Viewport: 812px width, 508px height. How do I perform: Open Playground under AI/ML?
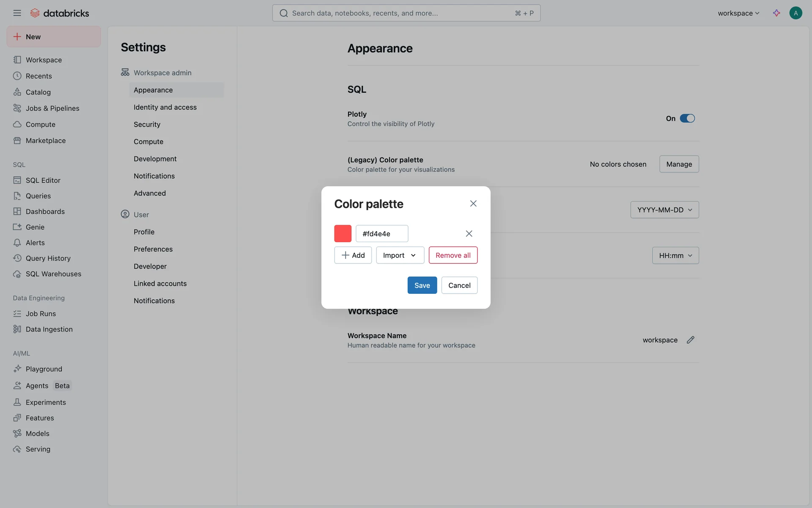click(x=44, y=369)
